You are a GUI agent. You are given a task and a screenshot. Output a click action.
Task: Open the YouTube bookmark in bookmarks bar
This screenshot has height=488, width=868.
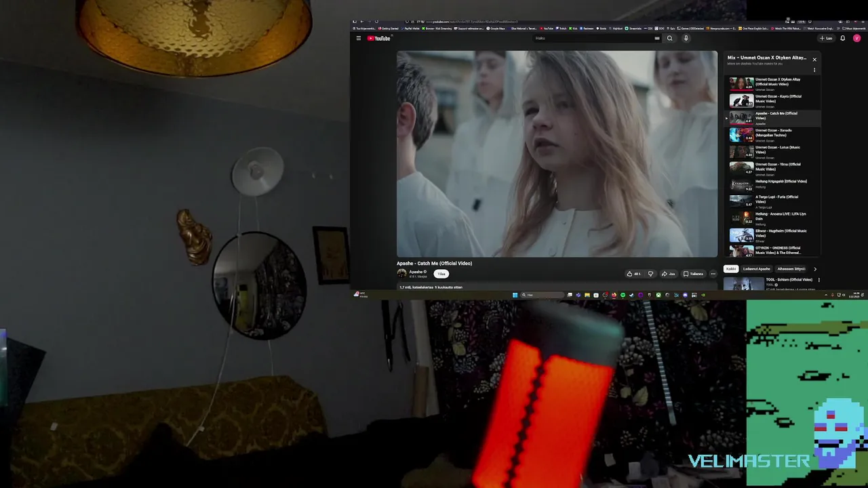pos(547,28)
